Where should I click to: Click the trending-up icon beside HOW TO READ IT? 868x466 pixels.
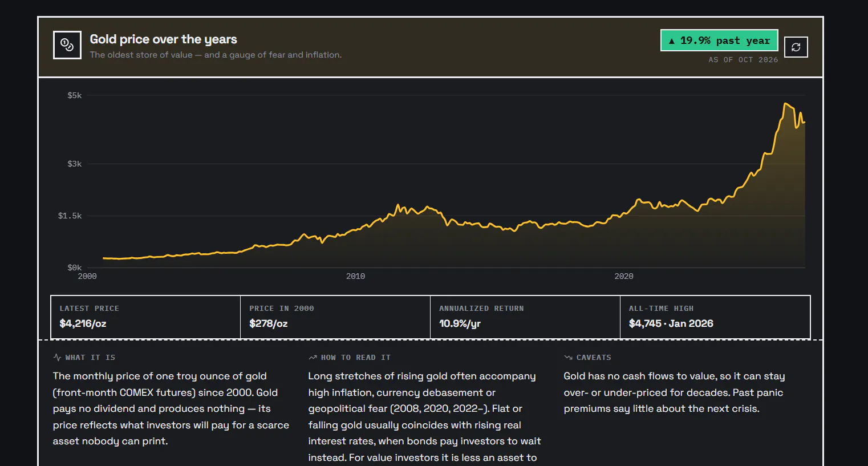(x=313, y=358)
